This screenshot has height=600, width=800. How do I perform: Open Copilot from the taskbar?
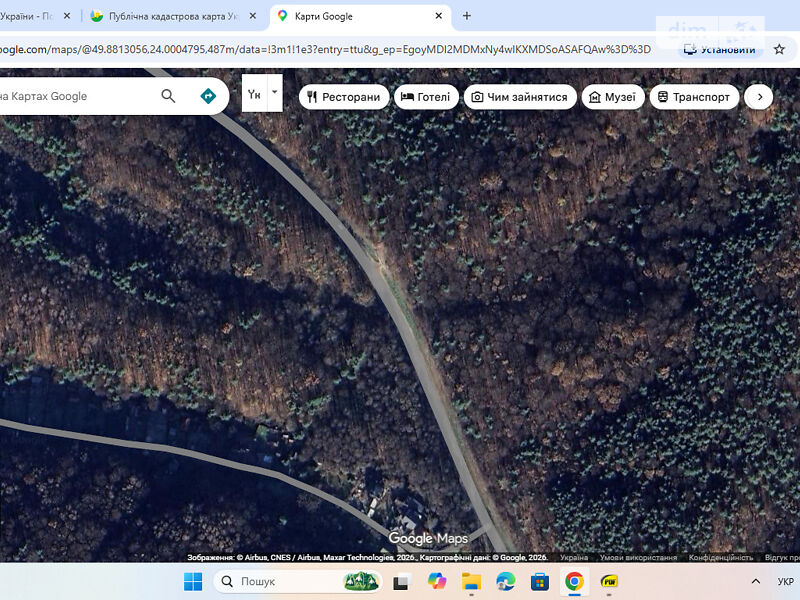[x=436, y=581]
